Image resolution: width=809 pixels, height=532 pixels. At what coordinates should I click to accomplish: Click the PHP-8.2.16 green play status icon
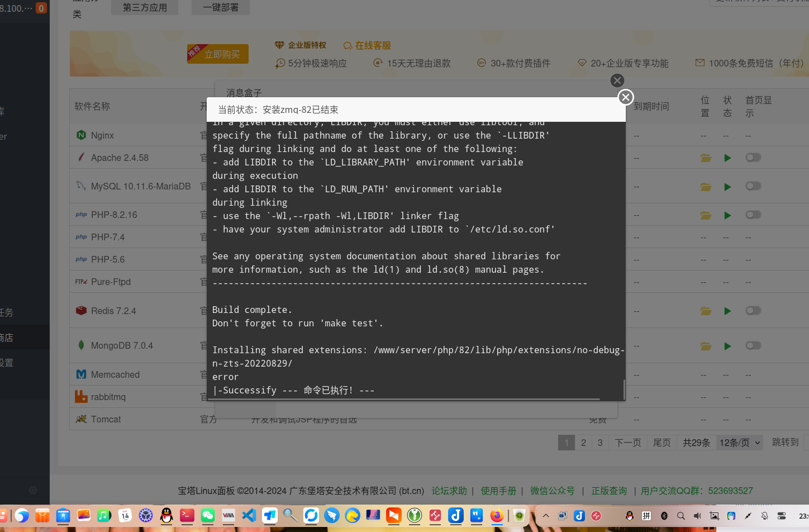click(x=727, y=215)
